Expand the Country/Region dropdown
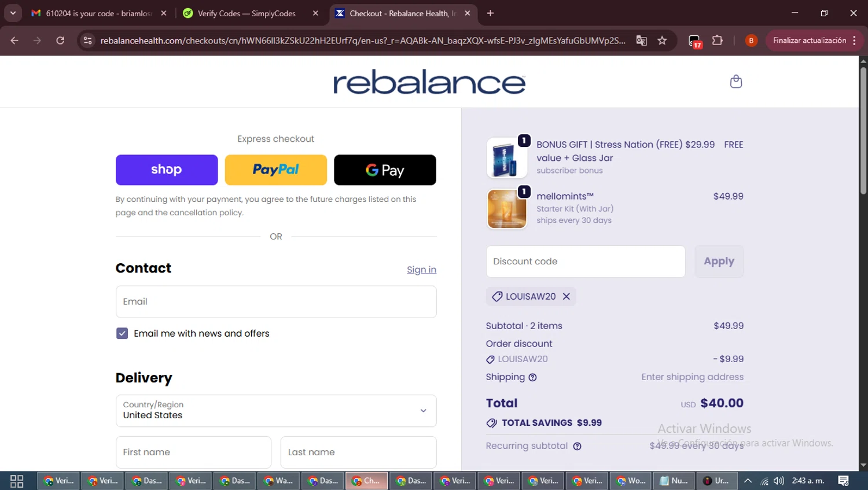 [x=276, y=411]
